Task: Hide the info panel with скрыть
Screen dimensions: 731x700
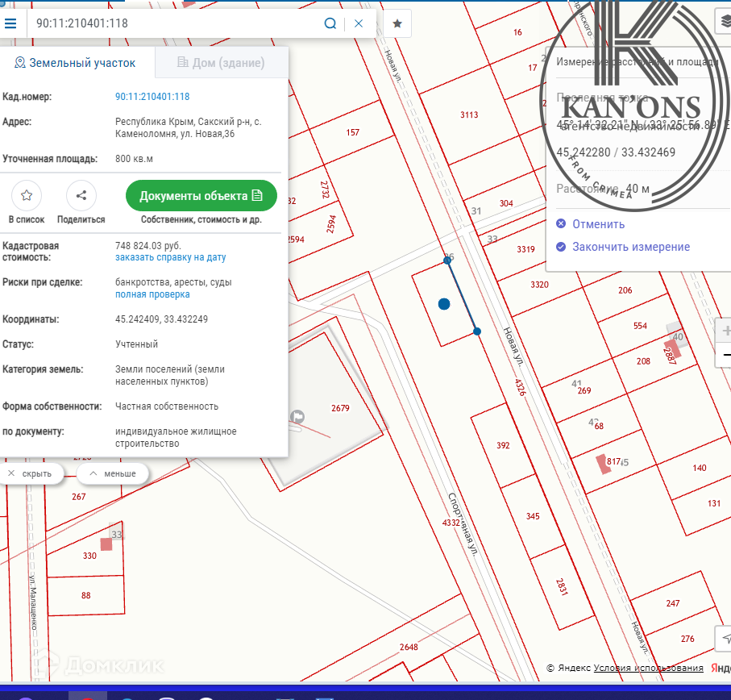Action: click(x=31, y=473)
